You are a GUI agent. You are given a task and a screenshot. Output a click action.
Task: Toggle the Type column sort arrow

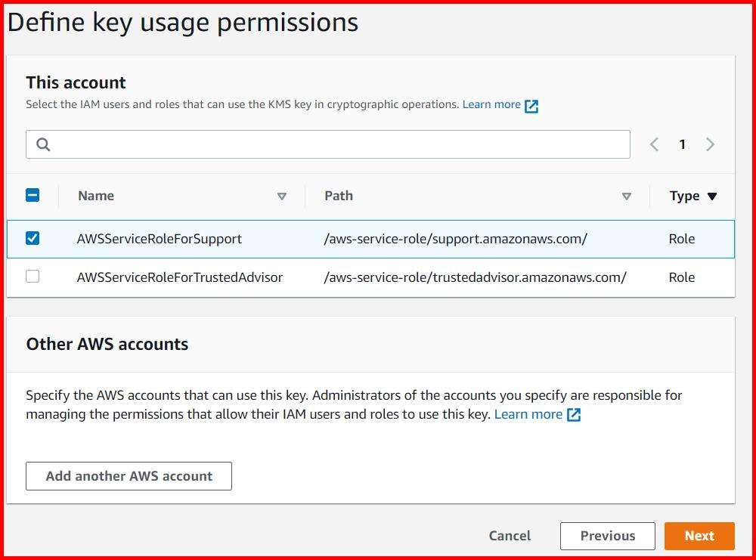tap(712, 196)
